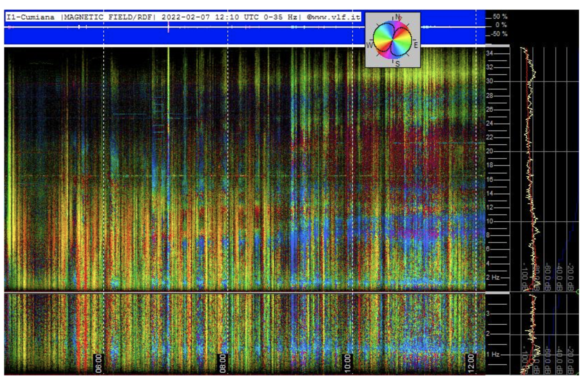Click the 14 frequency axis label
This screenshot has height=383, width=588.
(x=490, y=193)
